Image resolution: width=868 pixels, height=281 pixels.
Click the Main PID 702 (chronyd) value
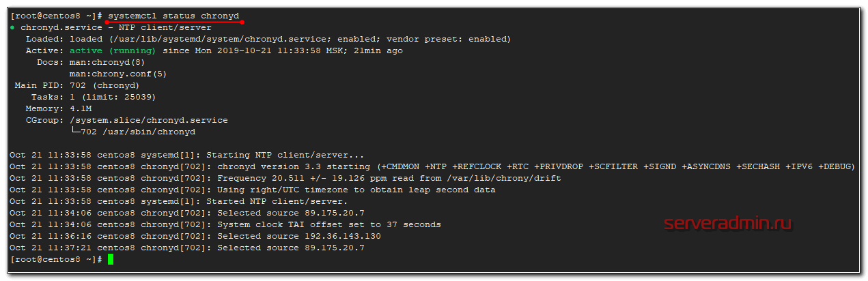pyautogui.click(x=104, y=85)
